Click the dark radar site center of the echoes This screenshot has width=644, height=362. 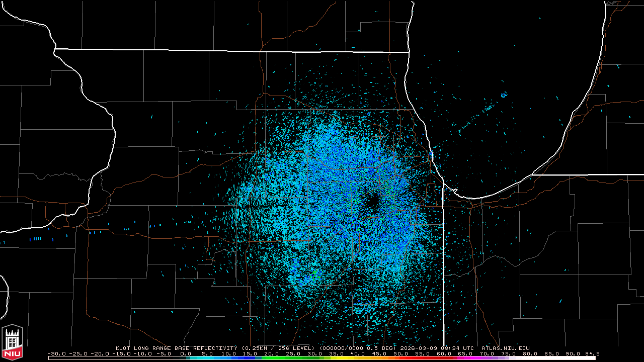point(373,202)
